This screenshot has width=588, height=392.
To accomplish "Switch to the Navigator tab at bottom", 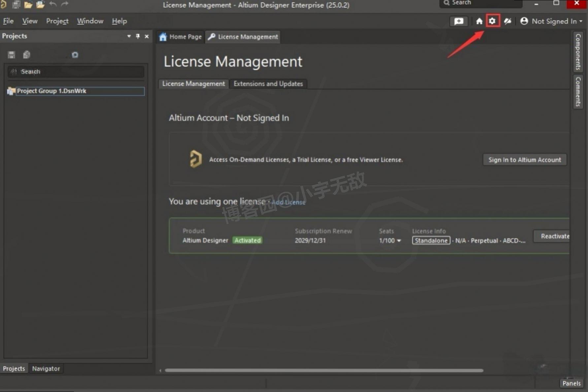I will [46, 368].
